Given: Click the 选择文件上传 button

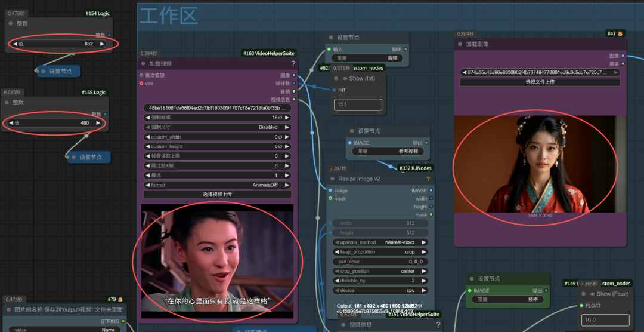Looking at the screenshot, I should [540, 82].
